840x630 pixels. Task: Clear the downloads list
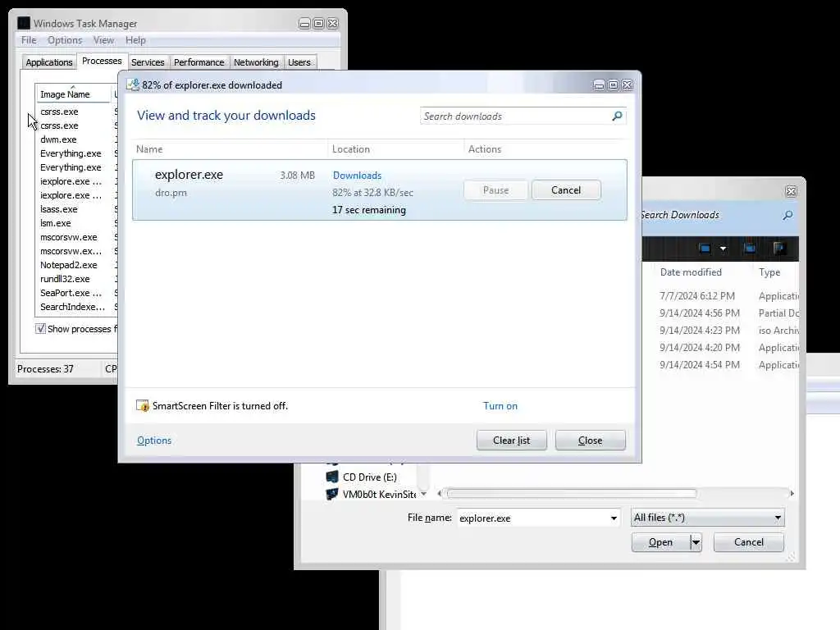(512, 441)
